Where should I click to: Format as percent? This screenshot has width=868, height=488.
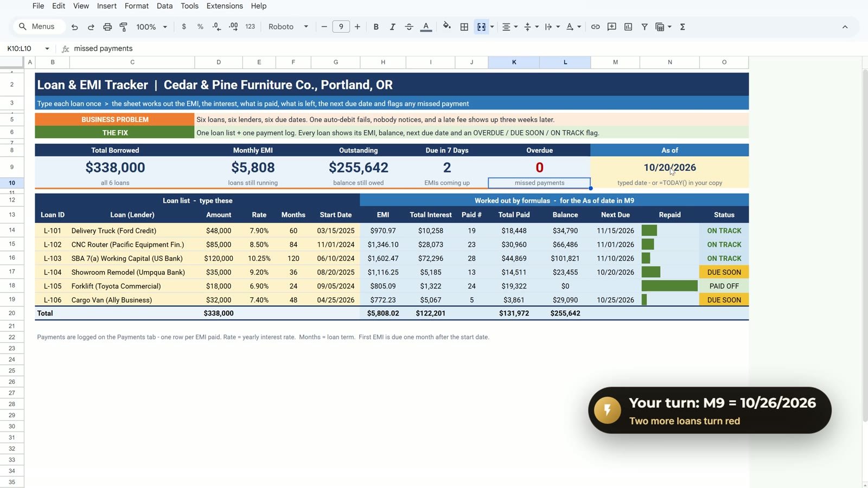(x=200, y=27)
